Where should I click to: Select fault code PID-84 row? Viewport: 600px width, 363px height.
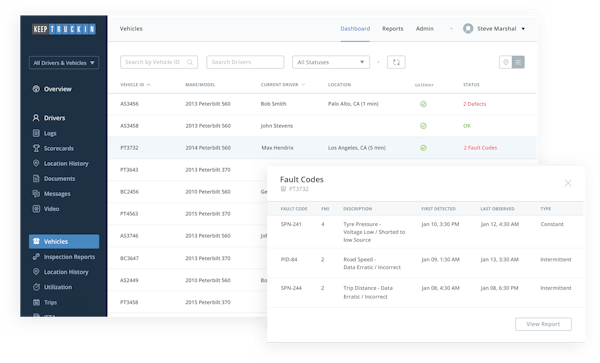coord(426,263)
